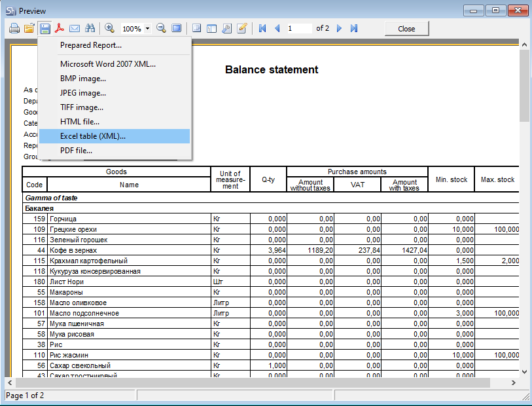Click the Zoom In magnifier icon

tap(109, 28)
